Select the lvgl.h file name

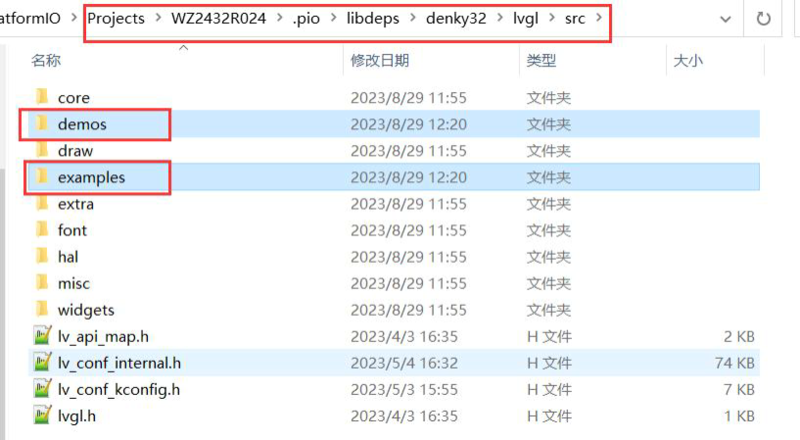pos(77,416)
